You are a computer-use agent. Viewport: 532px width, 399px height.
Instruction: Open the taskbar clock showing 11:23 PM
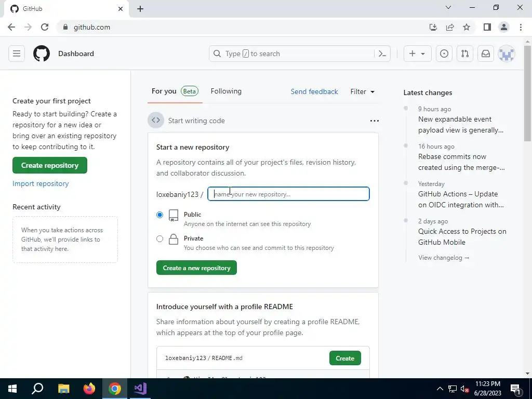point(487,389)
